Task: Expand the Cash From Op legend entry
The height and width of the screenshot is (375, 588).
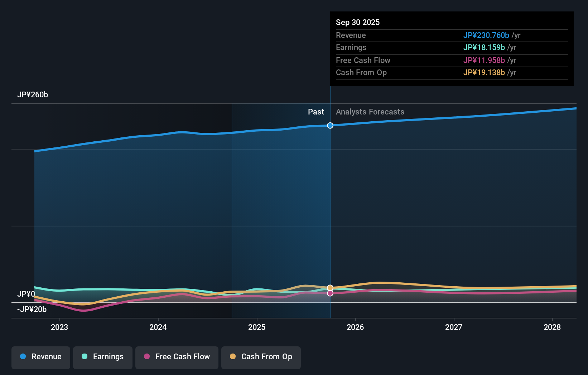Action: click(x=261, y=357)
